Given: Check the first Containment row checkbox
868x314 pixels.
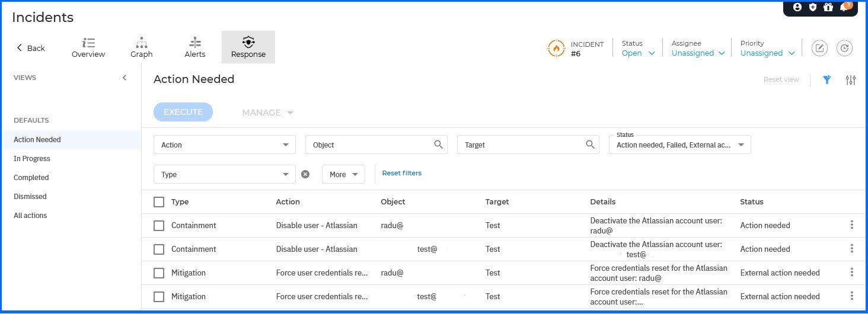Looking at the screenshot, I should 159,226.
